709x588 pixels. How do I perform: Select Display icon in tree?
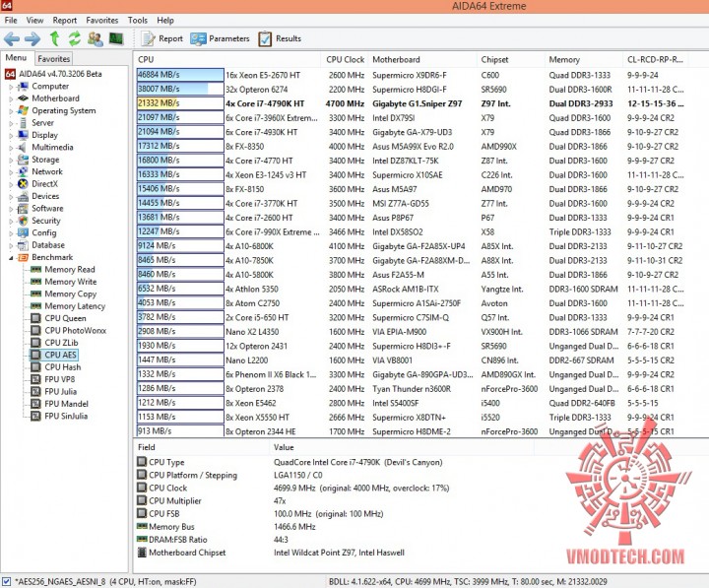[x=23, y=135]
